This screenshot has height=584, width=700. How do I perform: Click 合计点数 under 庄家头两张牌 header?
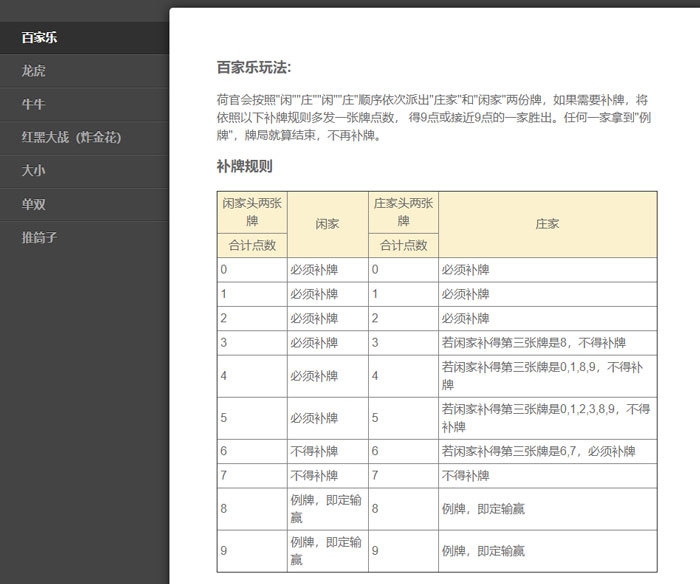tap(403, 245)
